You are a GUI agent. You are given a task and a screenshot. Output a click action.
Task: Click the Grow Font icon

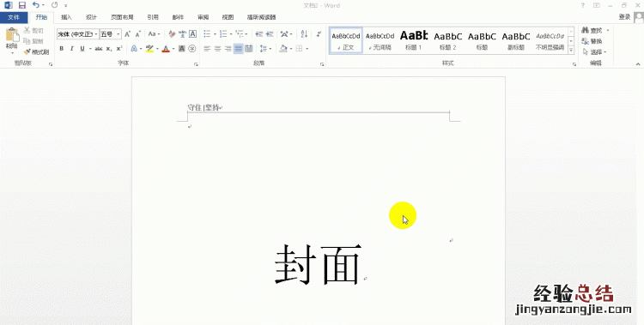pyautogui.click(x=127, y=34)
